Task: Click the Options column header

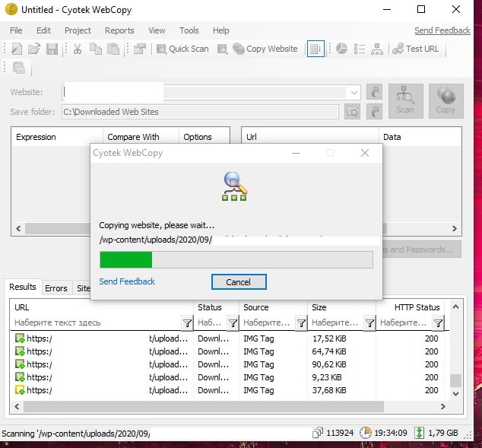Action: click(204, 137)
